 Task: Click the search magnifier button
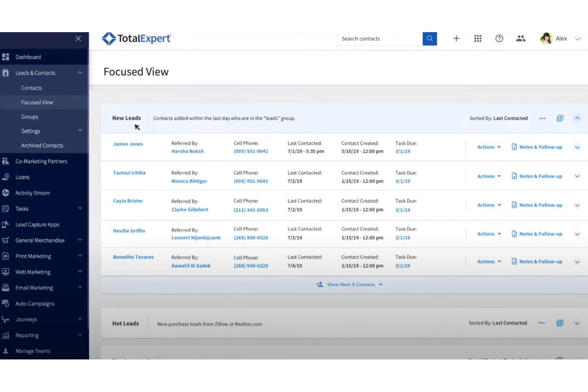click(429, 39)
